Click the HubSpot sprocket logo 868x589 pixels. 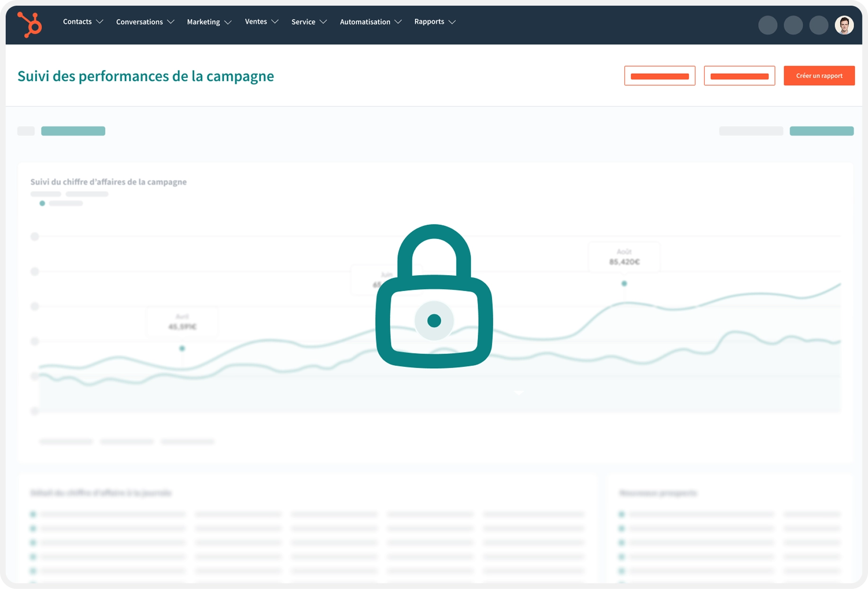click(30, 24)
